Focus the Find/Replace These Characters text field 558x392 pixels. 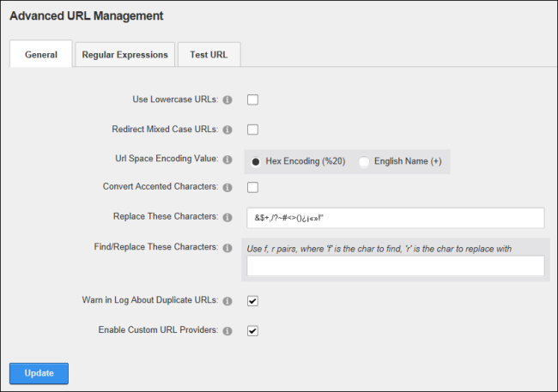pos(396,265)
